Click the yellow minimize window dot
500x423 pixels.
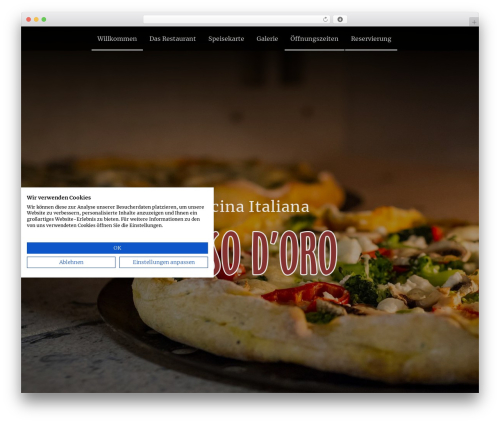click(x=36, y=20)
